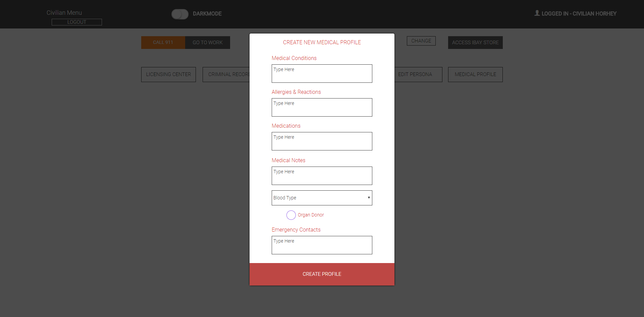This screenshot has width=644, height=317.
Task: Click the Create Profile button
Action: point(322,274)
